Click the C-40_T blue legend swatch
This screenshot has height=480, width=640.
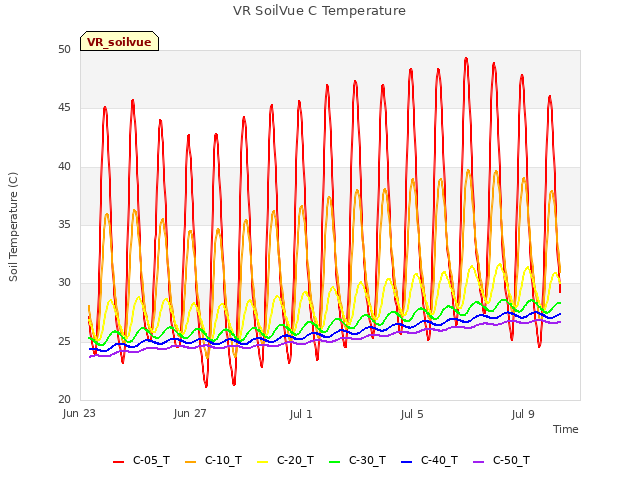(407, 462)
